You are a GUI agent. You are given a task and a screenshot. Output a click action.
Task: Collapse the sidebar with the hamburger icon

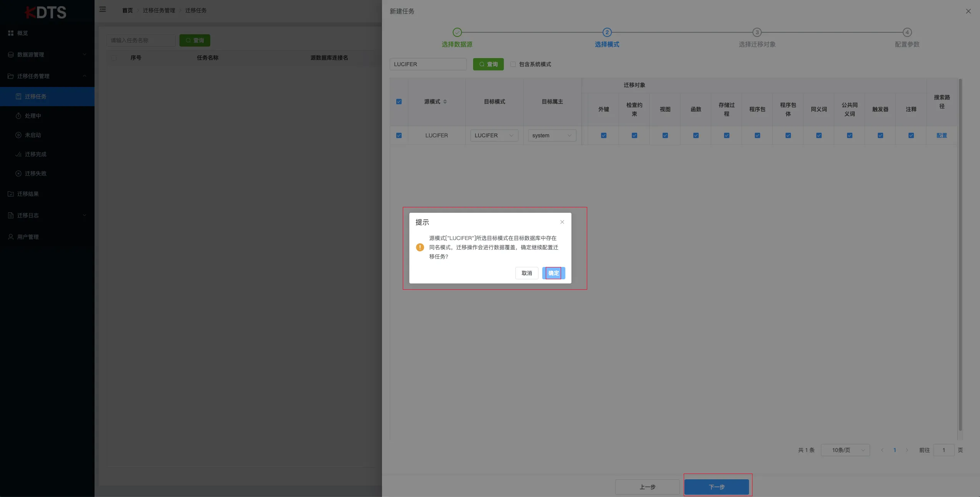click(x=103, y=9)
